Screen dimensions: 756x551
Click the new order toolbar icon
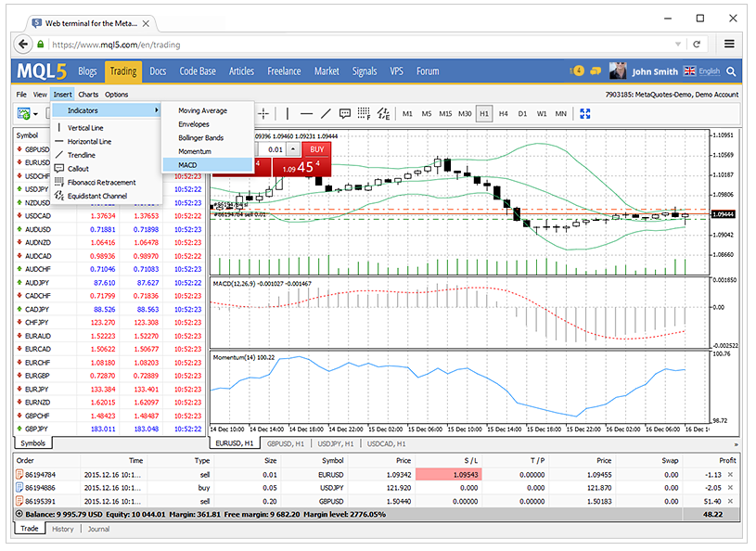pos(23,114)
